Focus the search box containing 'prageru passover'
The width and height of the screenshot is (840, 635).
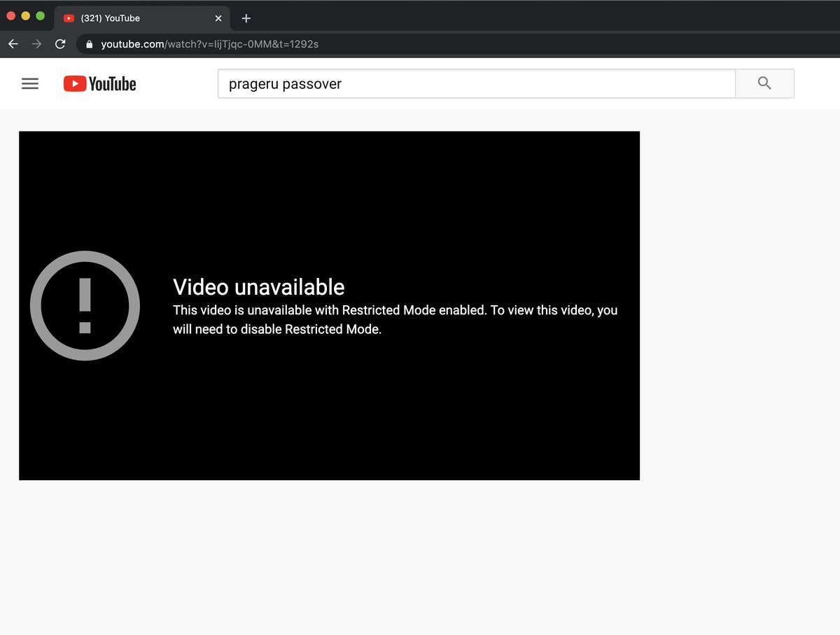pos(477,83)
